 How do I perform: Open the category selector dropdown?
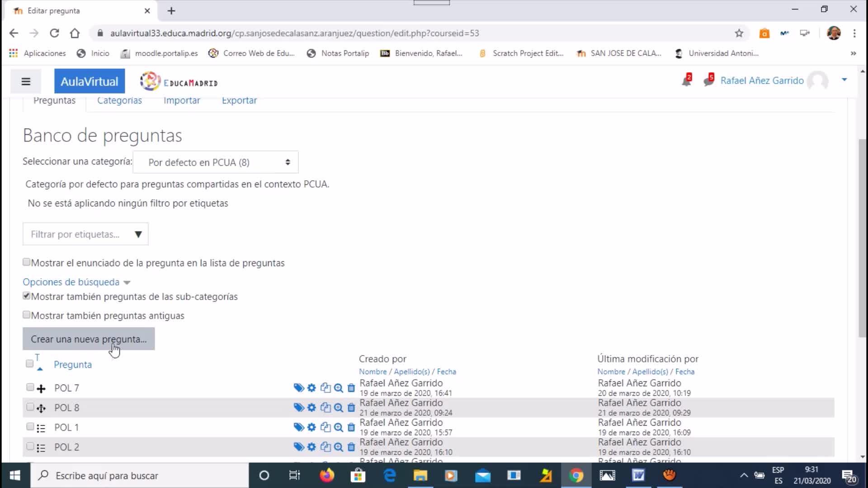pos(216,162)
